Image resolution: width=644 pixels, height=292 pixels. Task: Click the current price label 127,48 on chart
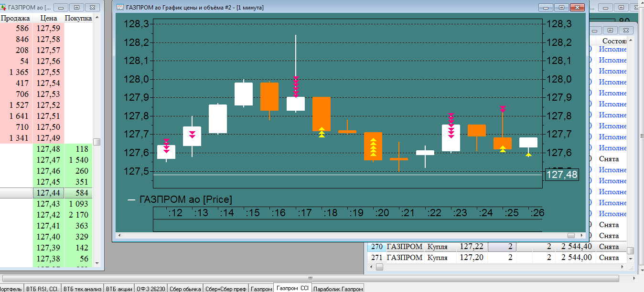click(x=562, y=175)
